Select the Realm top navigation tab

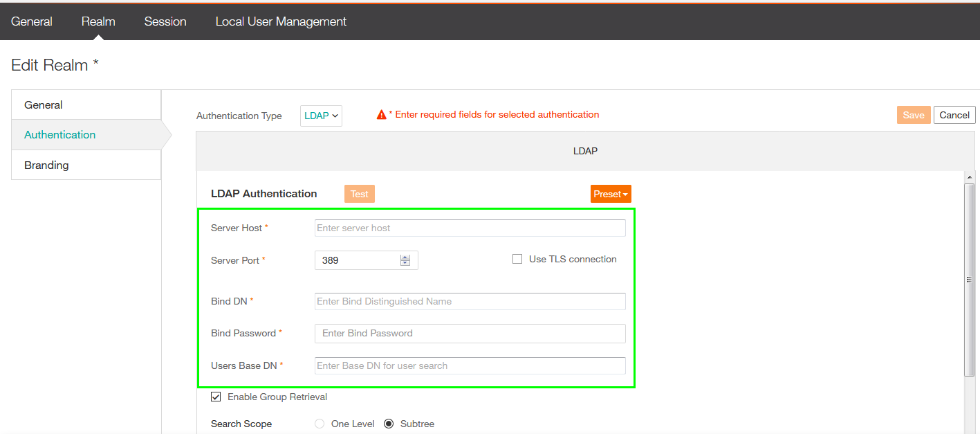pos(98,21)
